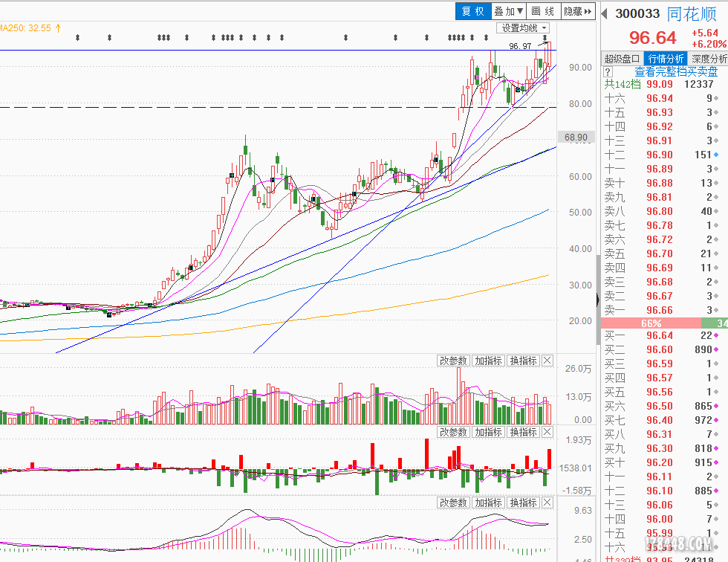This screenshot has height=562, width=728.
Task: Close the MACD indicator panel with X
Action: click(x=548, y=503)
